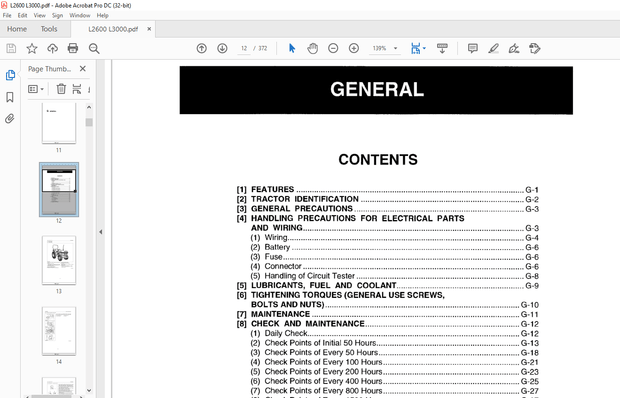Click the Save file icon
The height and width of the screenshot is (398, 620).
pos(11,49)
